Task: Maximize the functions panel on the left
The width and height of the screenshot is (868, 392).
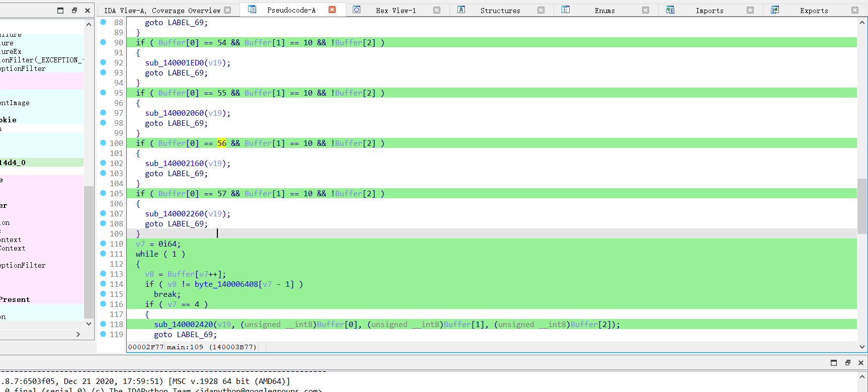Action: tap(60, 10)
